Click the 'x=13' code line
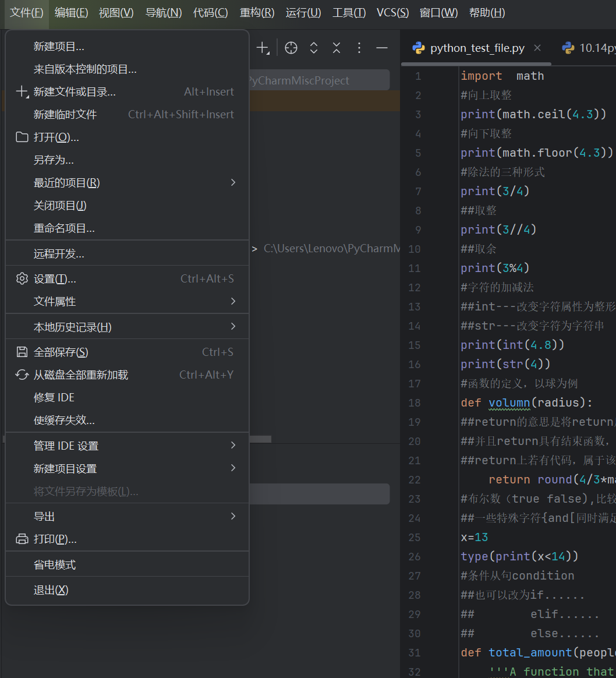This screenshot has height=678, width=616. (x=474, y=538)
